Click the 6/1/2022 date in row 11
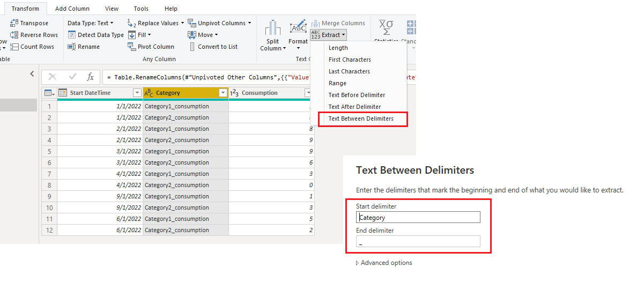The image size is (644, 282). [100, 219]
